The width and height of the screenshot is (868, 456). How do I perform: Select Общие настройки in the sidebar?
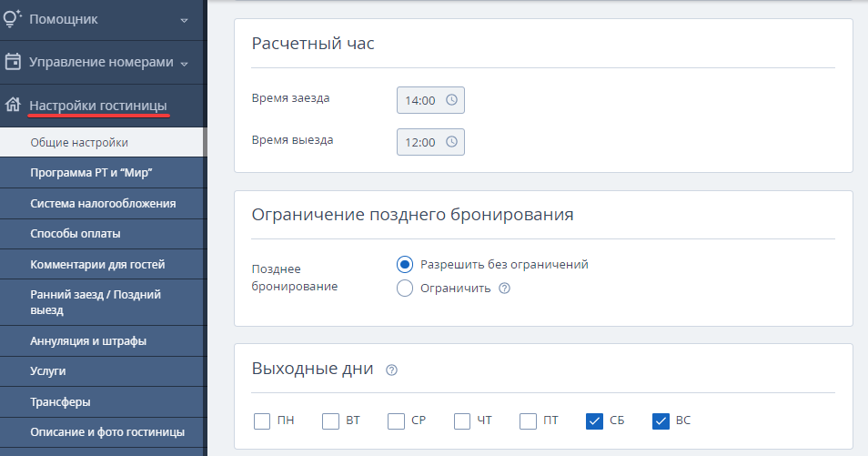102,142
